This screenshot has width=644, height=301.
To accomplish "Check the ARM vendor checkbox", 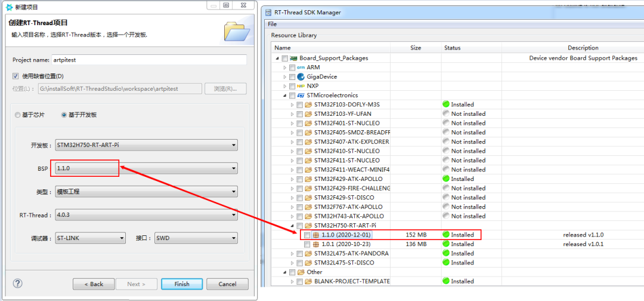I will click(x=292, y=67).
